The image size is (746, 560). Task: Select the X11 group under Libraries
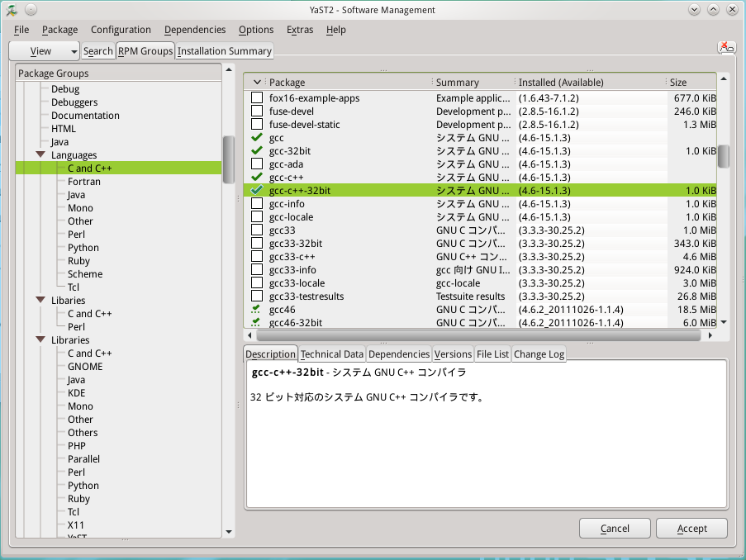[76, 524]
